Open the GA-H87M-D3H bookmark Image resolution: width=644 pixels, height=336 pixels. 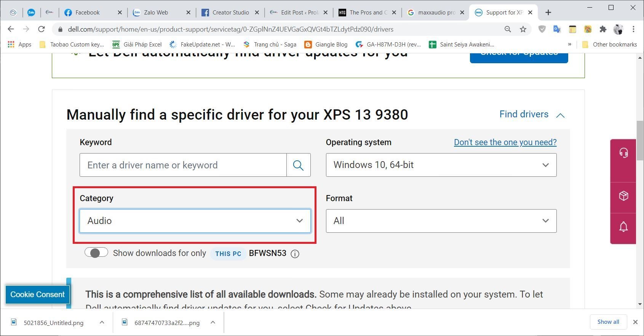click(388, 45)
